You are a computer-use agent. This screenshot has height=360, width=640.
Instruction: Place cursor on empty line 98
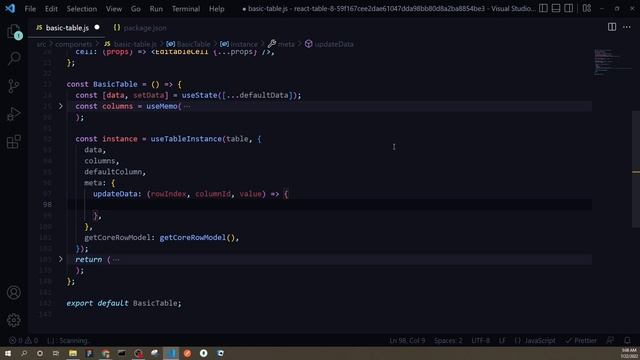pos(330,204)
